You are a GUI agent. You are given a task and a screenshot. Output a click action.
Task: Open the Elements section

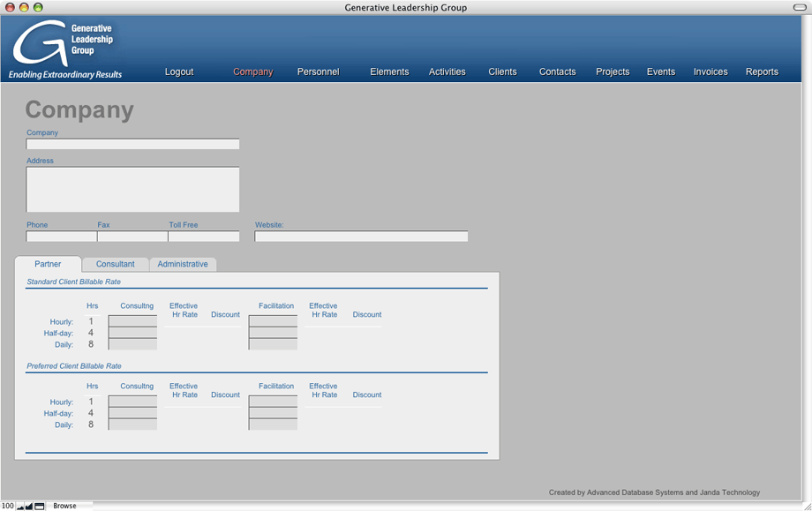[389, 72]
